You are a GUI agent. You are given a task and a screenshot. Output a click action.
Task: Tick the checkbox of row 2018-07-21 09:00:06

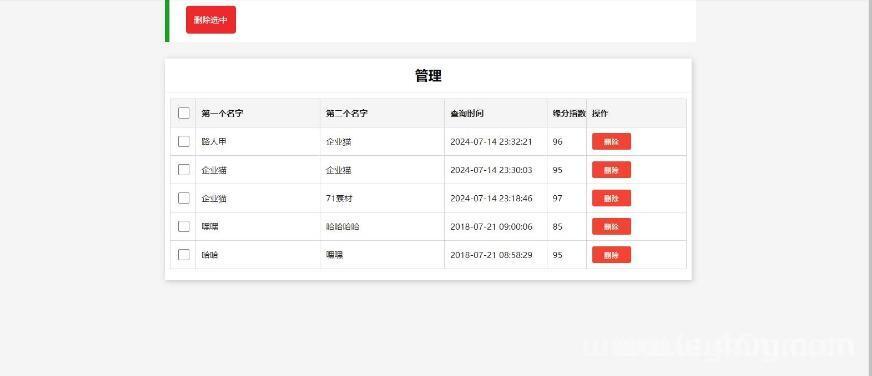[x=184, y=226]
